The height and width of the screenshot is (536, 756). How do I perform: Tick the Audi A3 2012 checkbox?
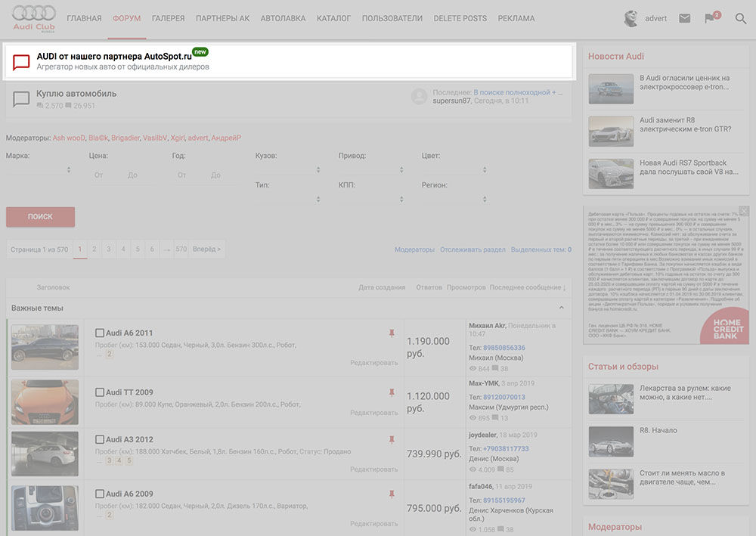click(100, 439)
